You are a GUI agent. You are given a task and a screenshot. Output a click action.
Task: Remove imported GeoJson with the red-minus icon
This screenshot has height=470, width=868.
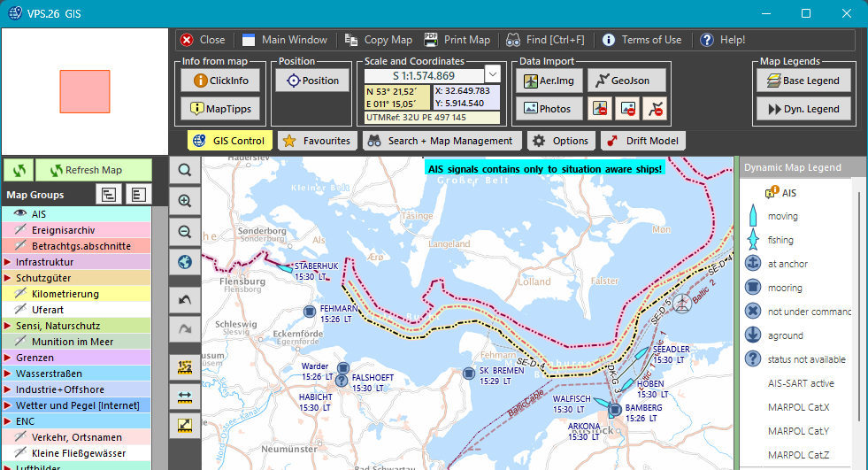click(655, 109)
